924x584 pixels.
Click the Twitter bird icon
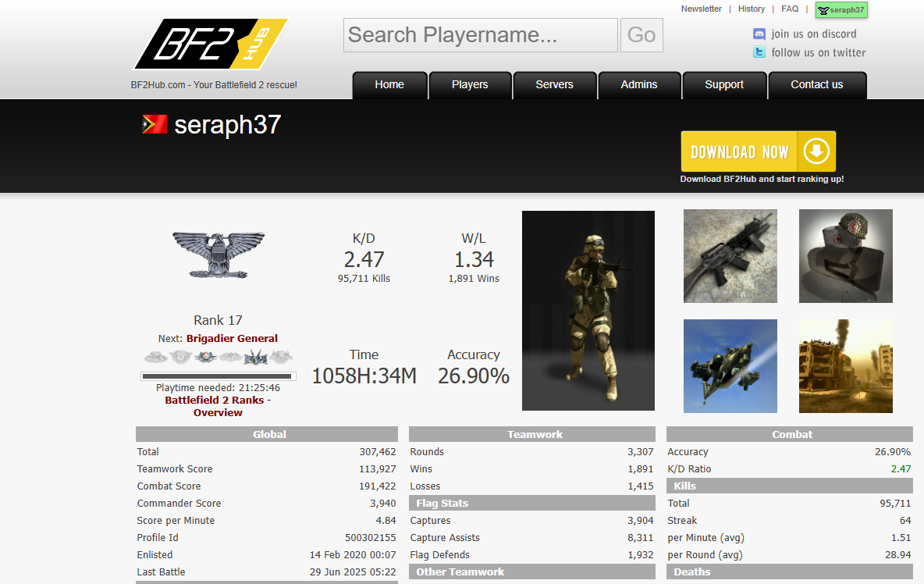[759, 52]
